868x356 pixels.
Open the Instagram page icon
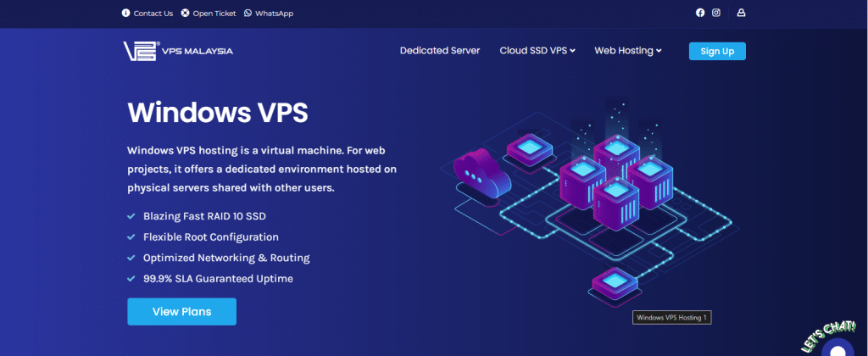click(716, 13)
